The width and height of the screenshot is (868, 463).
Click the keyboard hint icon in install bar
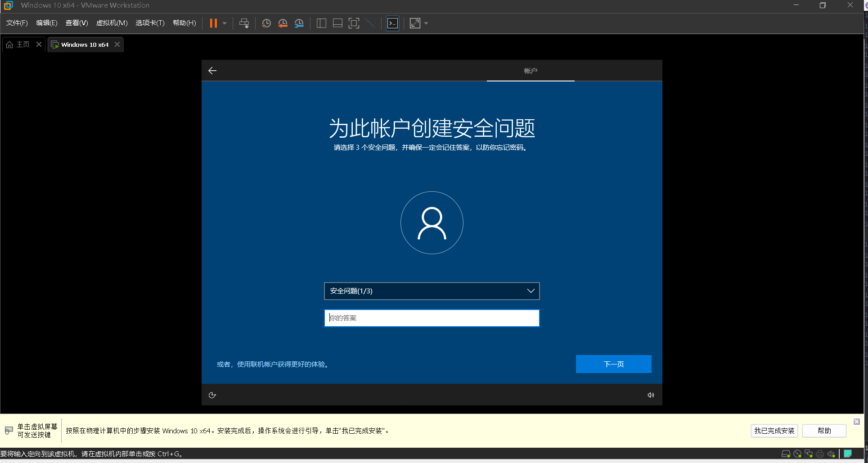[9, 431]
